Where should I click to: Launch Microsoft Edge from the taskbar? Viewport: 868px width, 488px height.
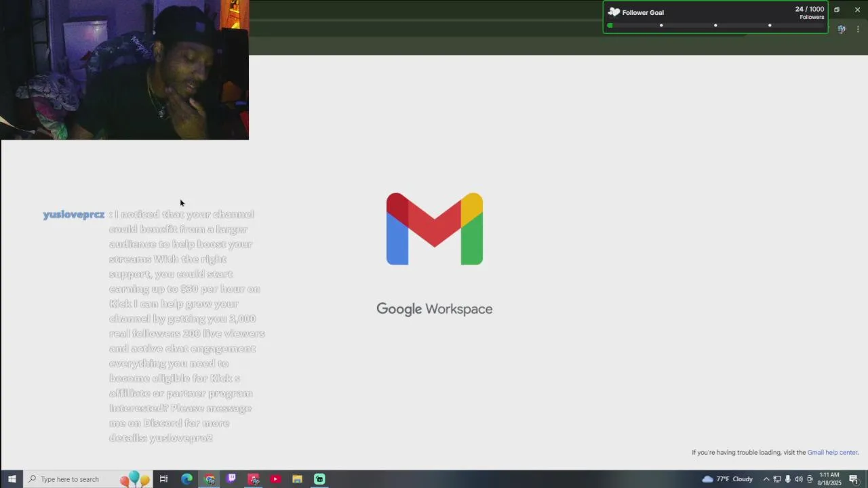click(186, 479)
